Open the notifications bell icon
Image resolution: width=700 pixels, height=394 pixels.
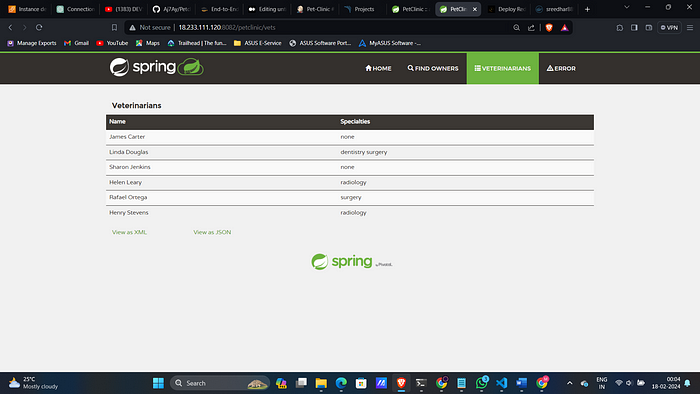click(688, 383)
